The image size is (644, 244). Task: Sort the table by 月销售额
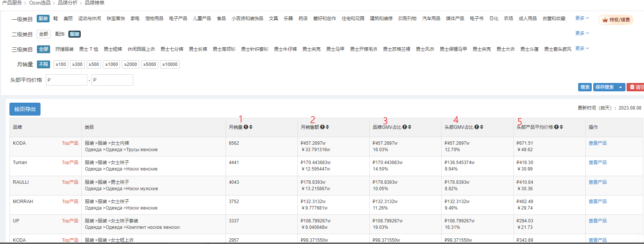tap(327, 127)
